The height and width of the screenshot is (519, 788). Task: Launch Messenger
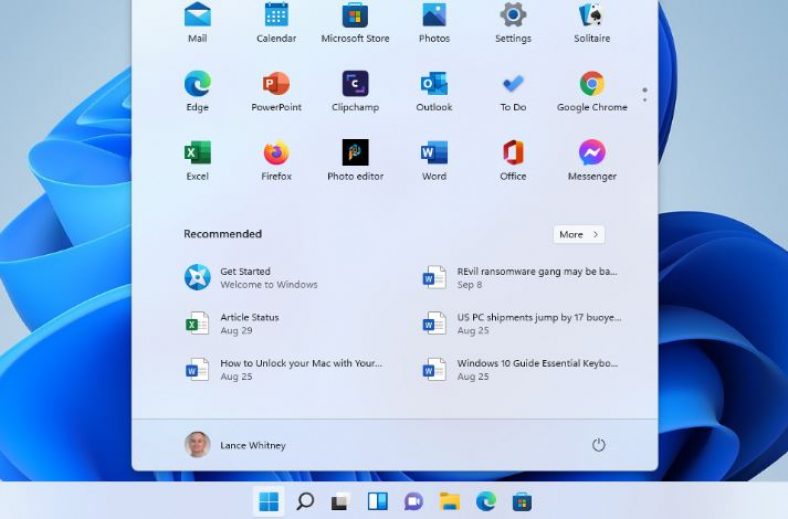pyautogui.click(x=592, y=160)
